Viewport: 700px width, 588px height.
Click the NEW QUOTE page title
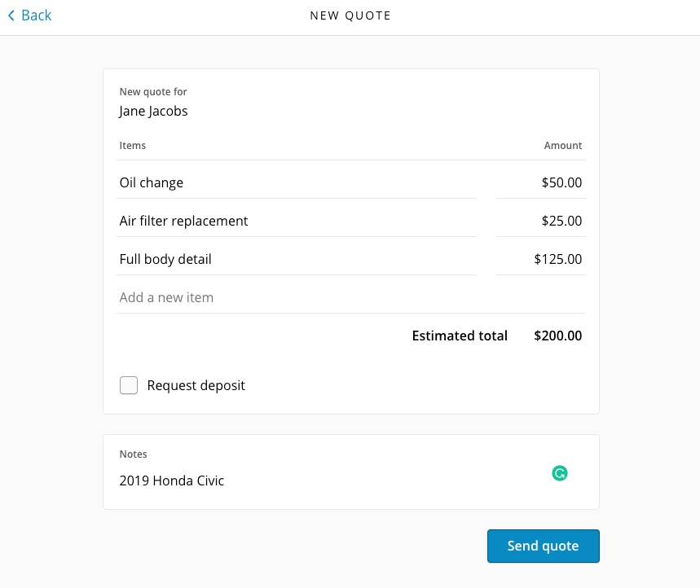(x=350, y=15)
